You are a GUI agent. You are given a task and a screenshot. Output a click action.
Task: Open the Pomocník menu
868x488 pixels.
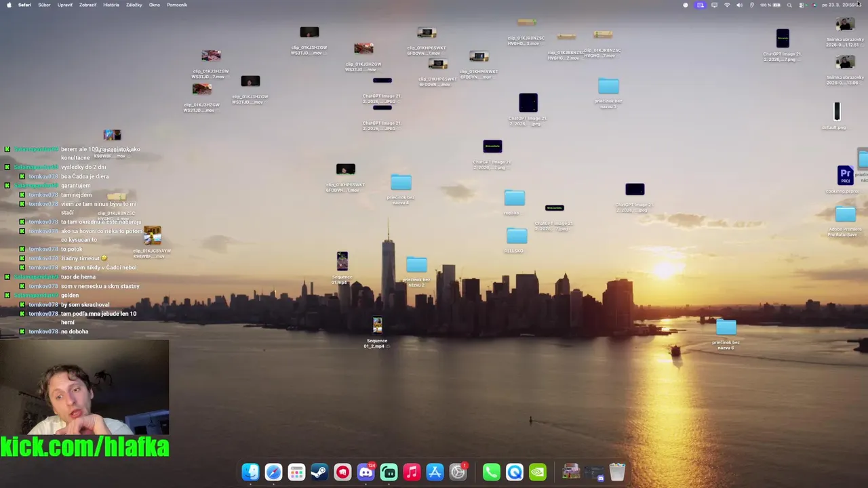click(x=177, y=5)
